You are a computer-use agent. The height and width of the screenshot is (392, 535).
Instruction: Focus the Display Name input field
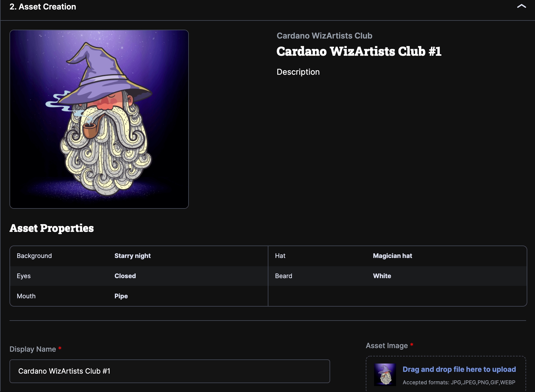point(170,371)
